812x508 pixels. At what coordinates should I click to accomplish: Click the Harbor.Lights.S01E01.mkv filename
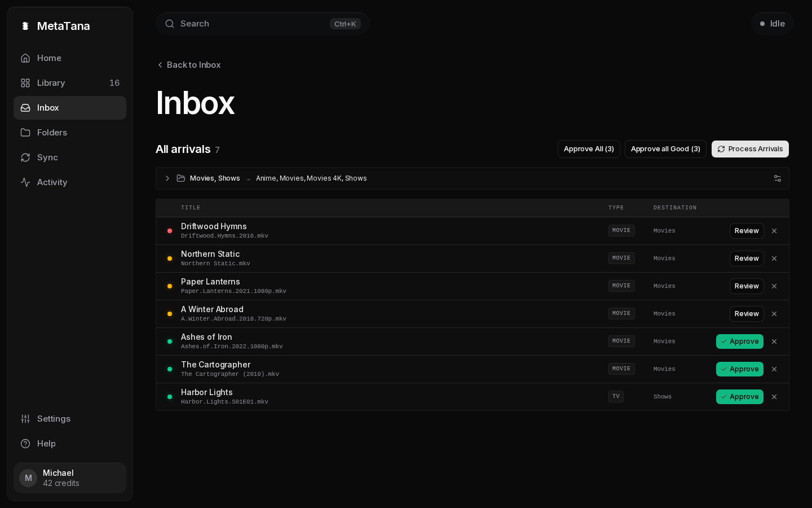point(224,402)
